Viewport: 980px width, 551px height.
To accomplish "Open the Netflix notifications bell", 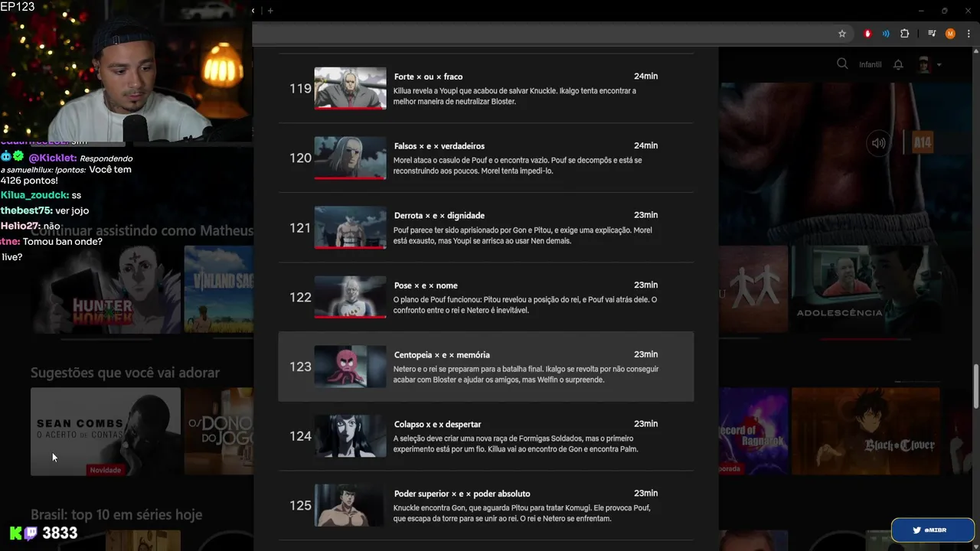I will click(x=899, y=65).
